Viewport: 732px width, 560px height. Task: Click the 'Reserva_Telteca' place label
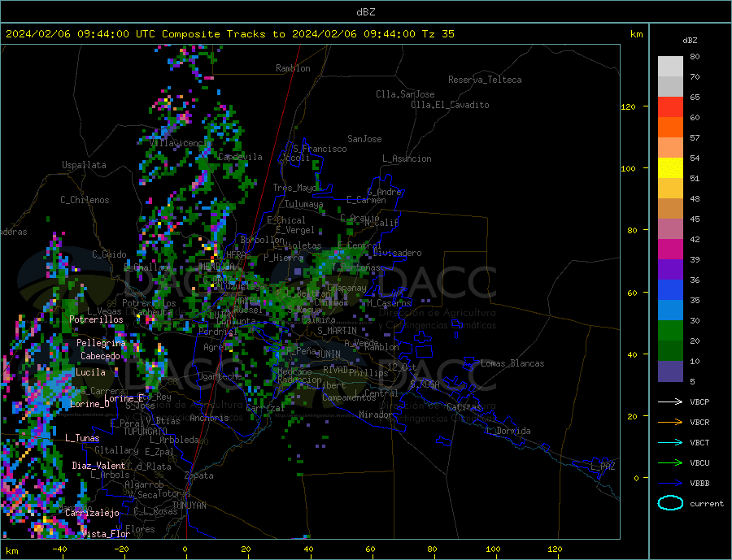485,80
